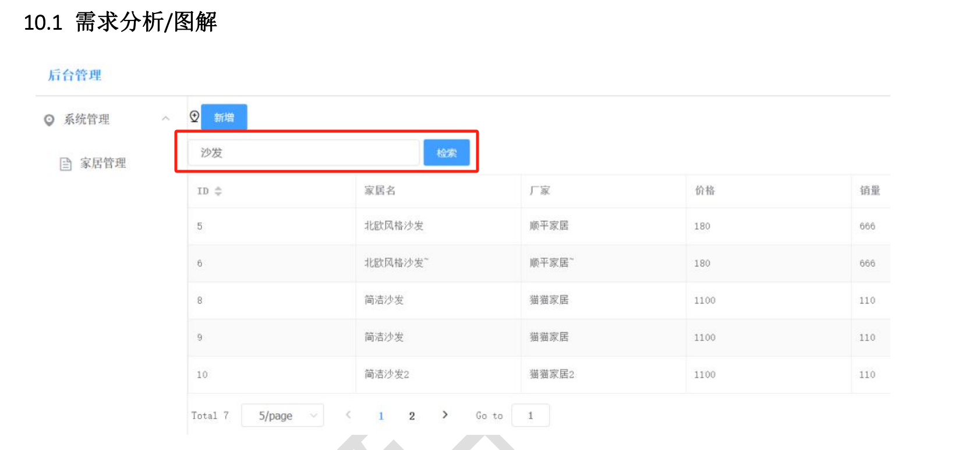Focus the search field containing 沙发
Screen dimensions: 980x450
coord(303,153)
